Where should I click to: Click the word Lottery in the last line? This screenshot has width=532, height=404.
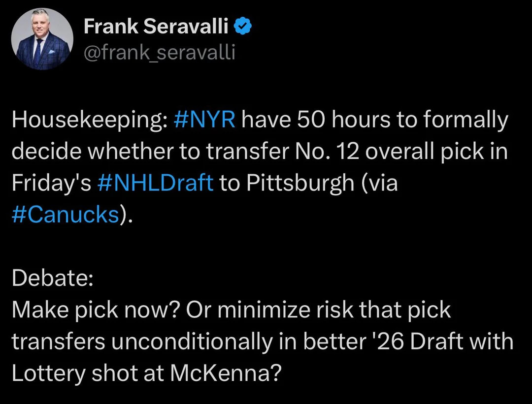[x=48, y=373]
